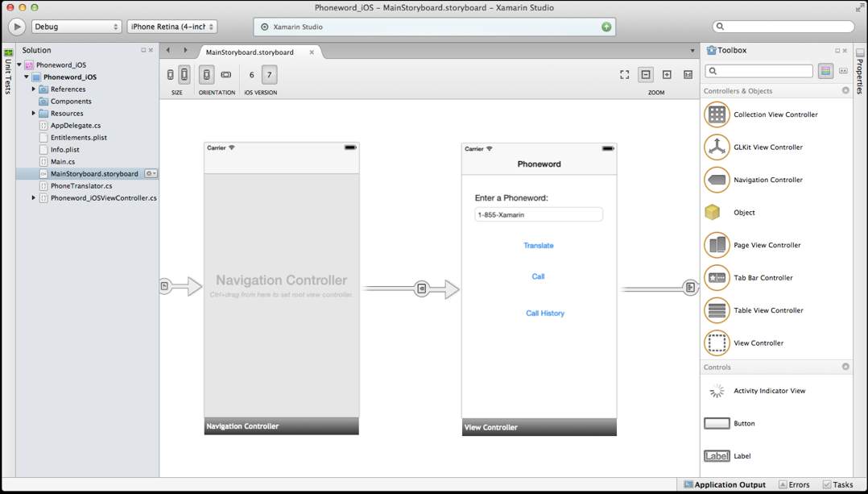868x494 pixels.
Task: Select PhoneTranslator.cs file
Action: [x=81, y=186]
